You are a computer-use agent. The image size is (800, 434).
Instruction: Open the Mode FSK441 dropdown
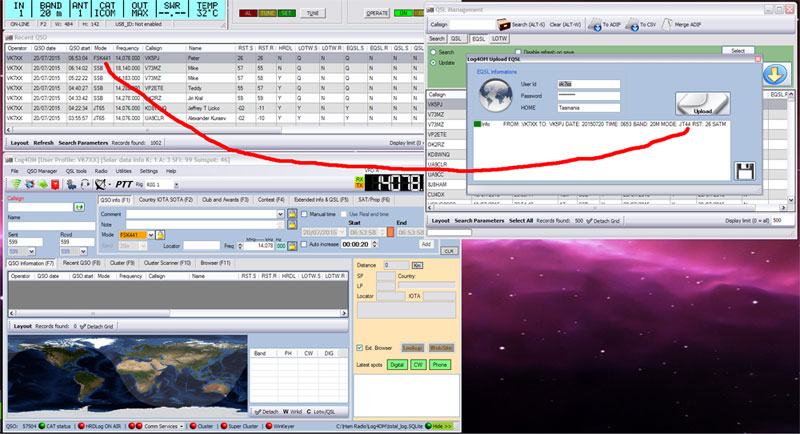click(x=151, y=235)
